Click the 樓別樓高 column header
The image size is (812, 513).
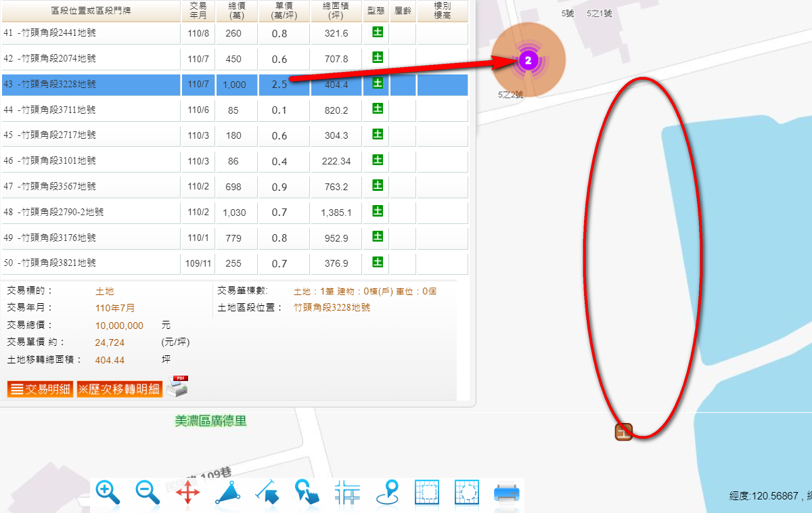[443, 11]
